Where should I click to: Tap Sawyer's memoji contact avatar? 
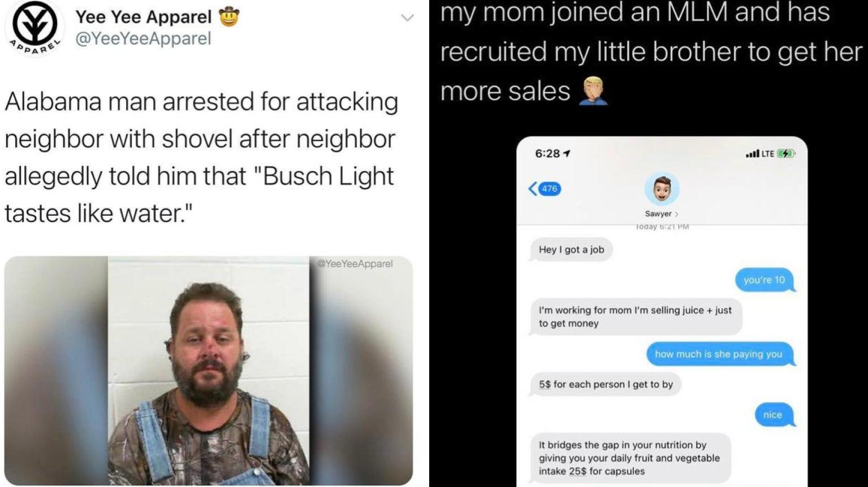tap(662, 189)
